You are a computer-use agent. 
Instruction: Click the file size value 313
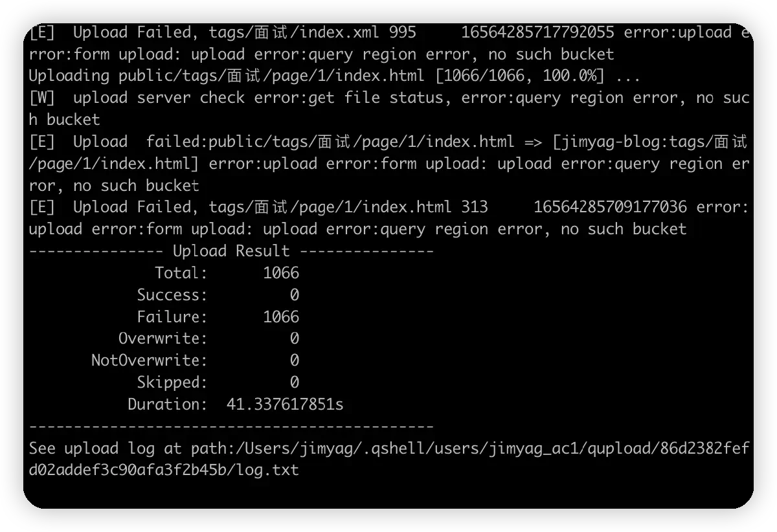(475, 207)
